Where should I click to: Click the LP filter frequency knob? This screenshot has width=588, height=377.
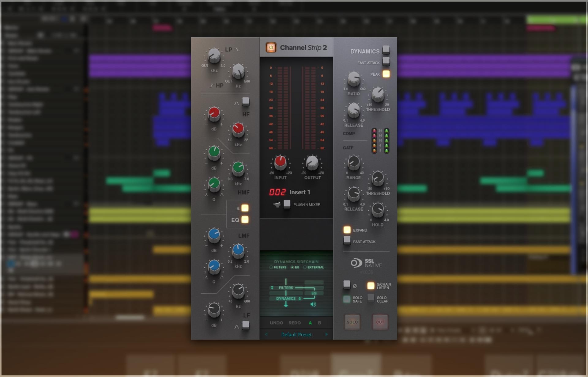tap(214, 56)
